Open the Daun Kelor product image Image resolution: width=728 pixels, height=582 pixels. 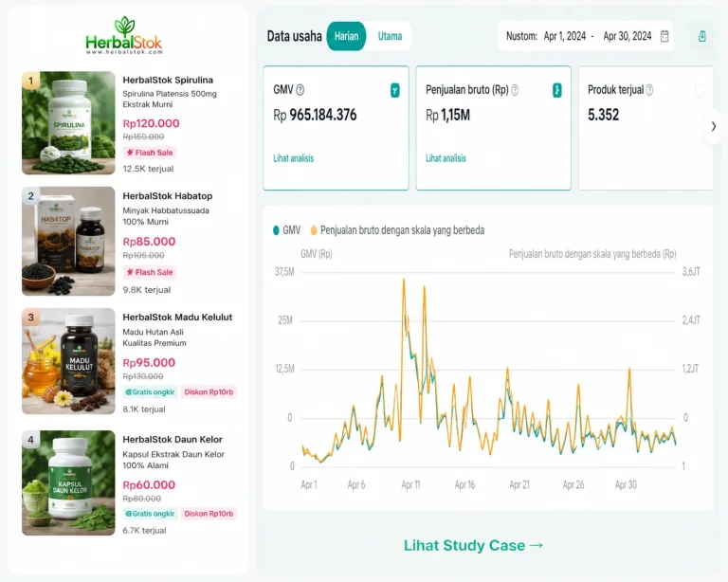[x=68, y=483]
